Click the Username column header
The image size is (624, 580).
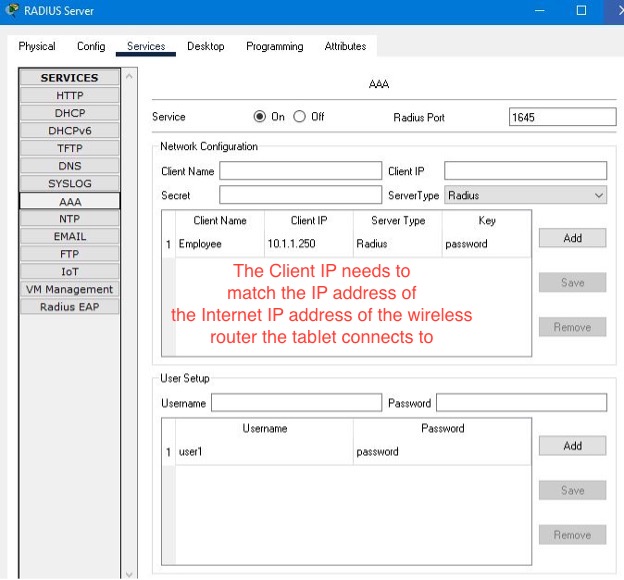click(264, 429)
